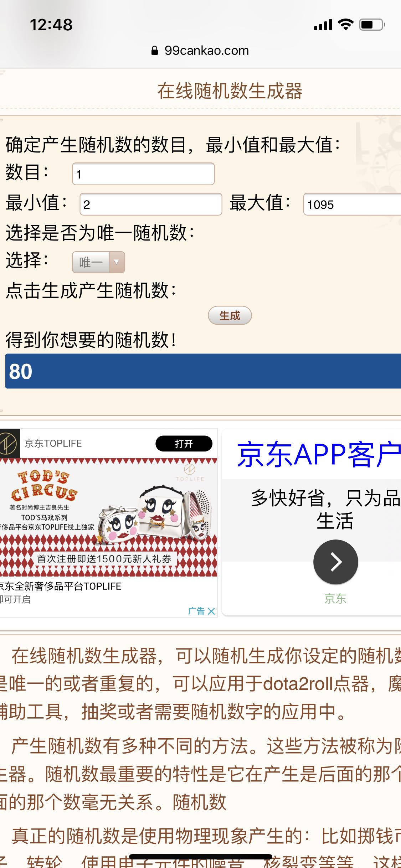This screenshot has width=401, height=868.
Task: Click the 广告 ad info label
Action: (x=196, y=611)
